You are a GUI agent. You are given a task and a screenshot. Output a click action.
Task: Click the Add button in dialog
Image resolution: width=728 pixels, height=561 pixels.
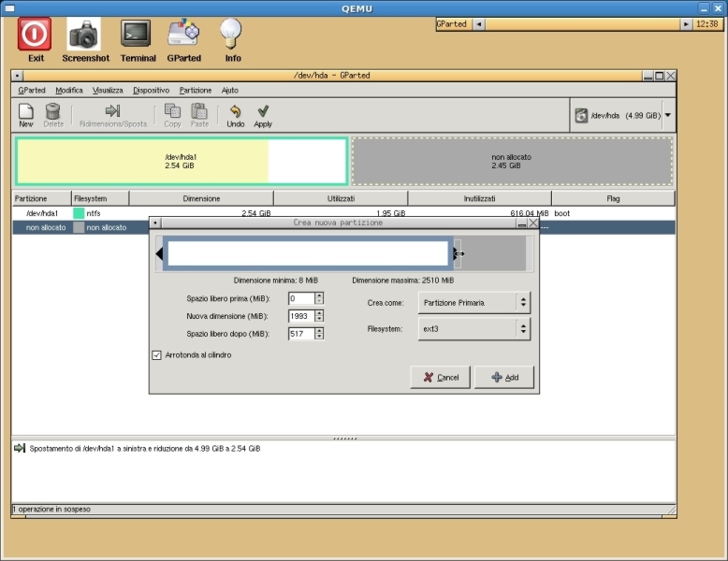click(504, 377)
